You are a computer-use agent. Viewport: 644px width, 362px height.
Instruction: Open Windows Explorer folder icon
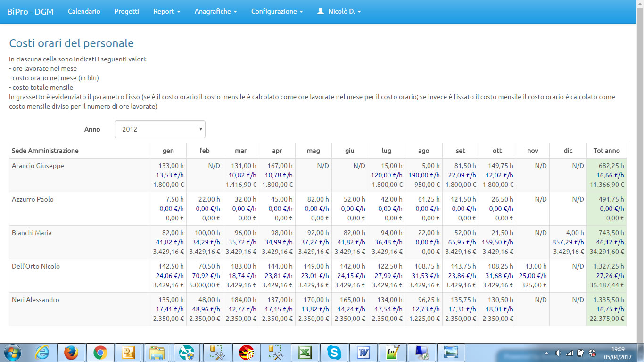tap(156, 353)
